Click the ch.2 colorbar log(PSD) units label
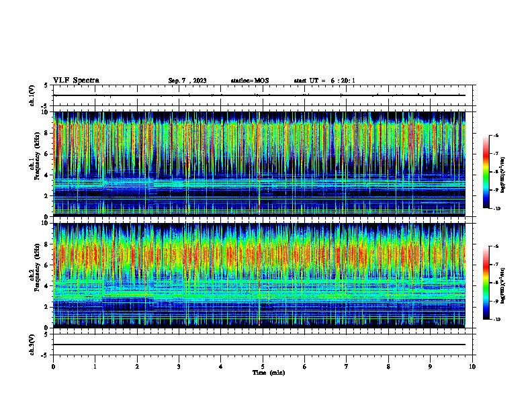 tap(503, 286)
